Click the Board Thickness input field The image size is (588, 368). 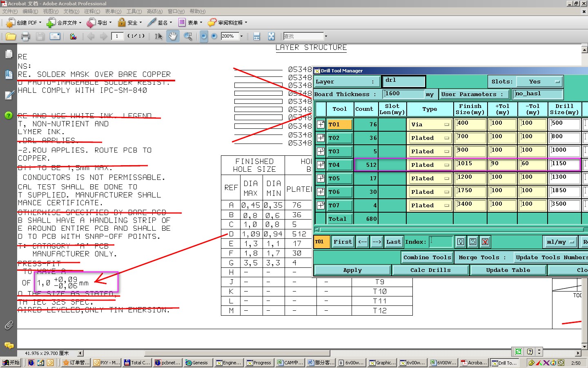click(x=404, y=94)
